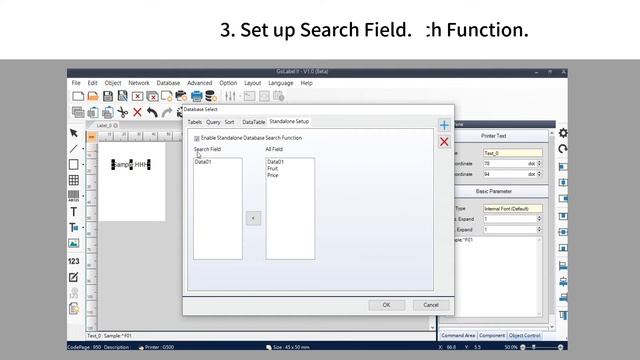This screenshot has width=640, height=360.
Task: Undo the last action with the arrow icon
Action: (152, 112)
